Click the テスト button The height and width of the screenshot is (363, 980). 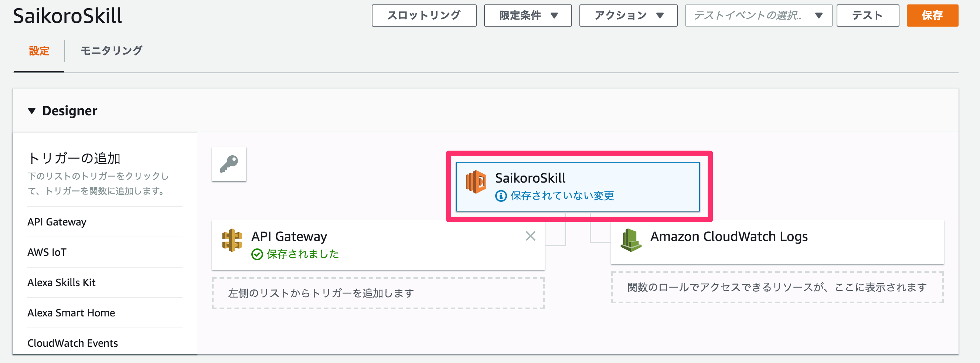[867, 16]
